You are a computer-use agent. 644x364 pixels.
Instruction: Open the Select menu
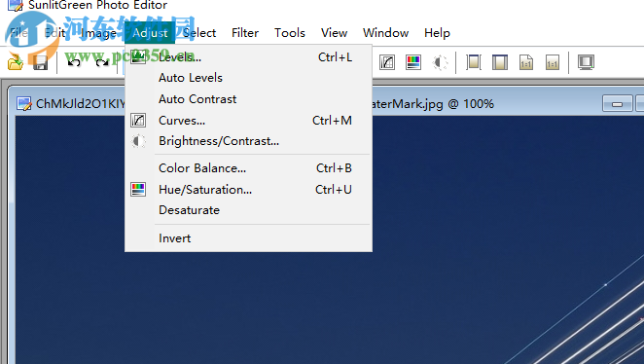pos(199,33)
